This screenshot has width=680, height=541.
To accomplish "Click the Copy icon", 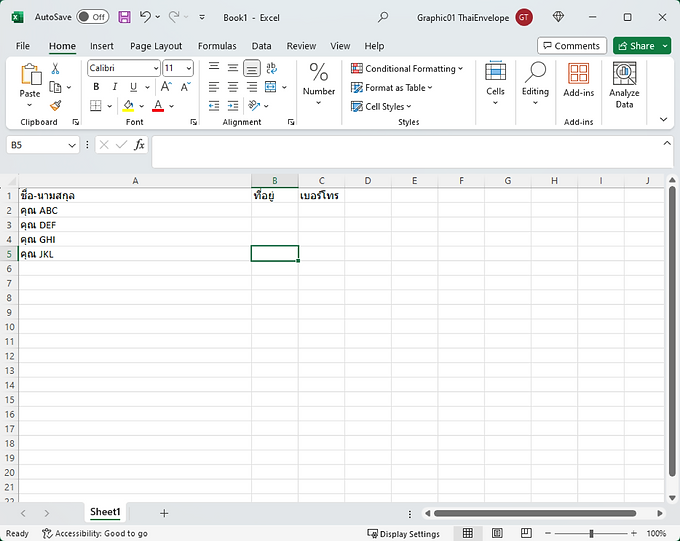I will [55, 87].
